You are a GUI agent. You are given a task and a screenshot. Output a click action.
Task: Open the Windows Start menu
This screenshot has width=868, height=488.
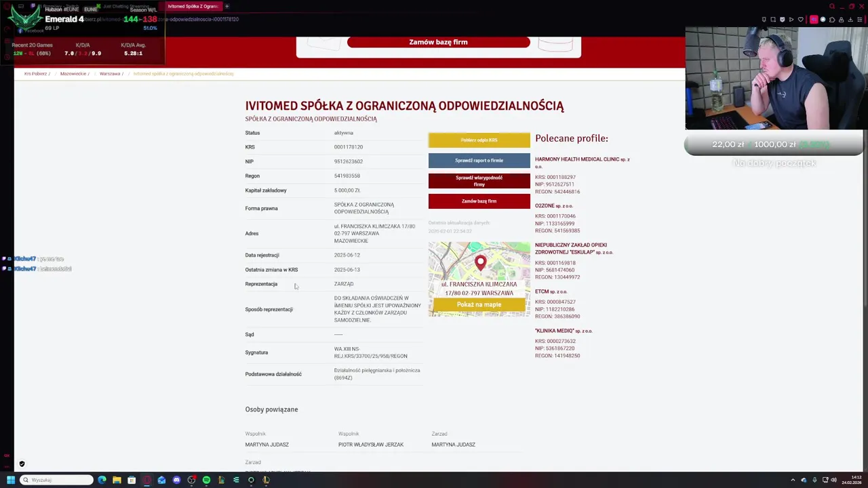(11, 480)
